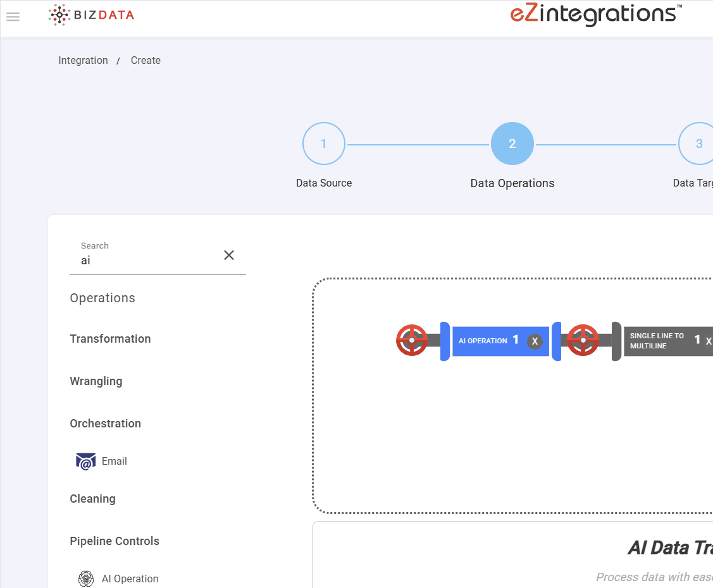
Task: Click the Integration breadcrumb link
Action: coord(83,61)
